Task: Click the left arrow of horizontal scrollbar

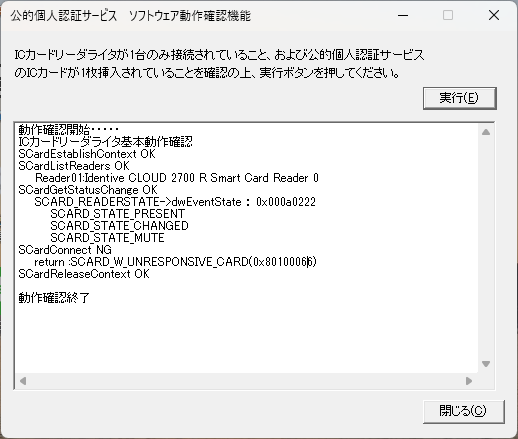Action: (23, 381)
